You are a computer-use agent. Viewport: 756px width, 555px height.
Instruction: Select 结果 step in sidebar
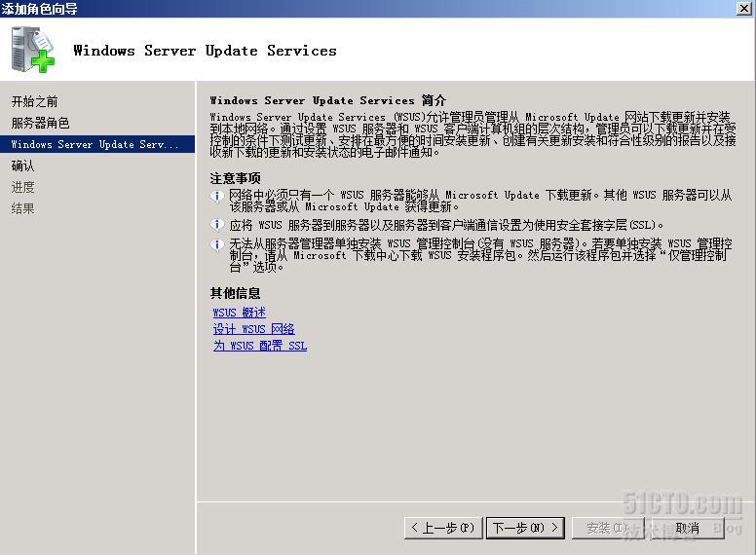[x=22, y=208]
